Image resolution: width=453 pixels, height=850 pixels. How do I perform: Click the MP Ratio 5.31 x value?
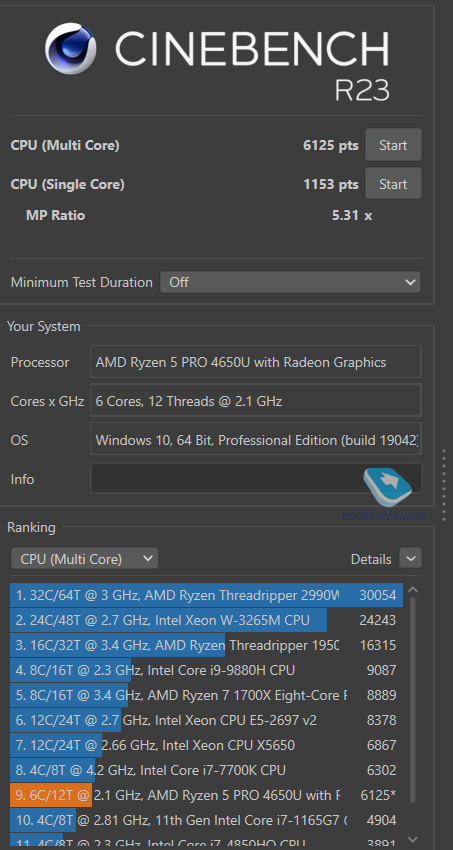pos(352,215)
